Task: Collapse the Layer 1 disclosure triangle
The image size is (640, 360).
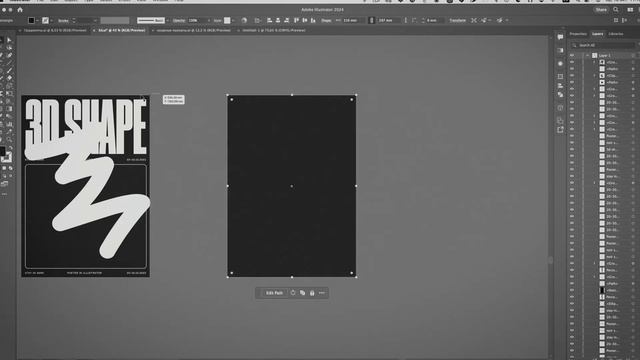Action: point(588,56)
